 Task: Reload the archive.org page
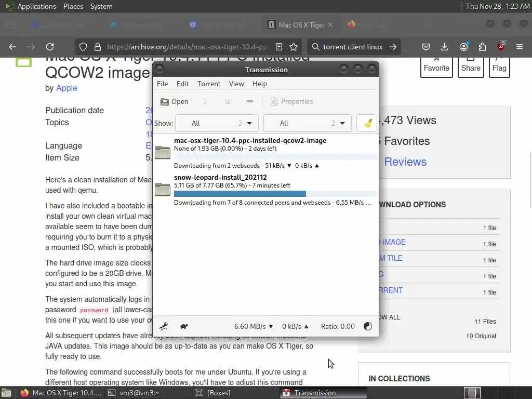pos(50,47)
